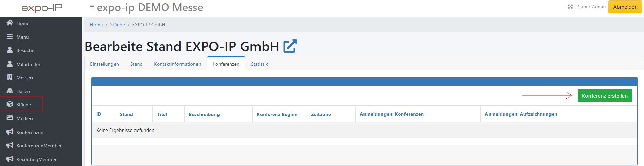Open the Kontaktinformationen tab
Screen dimensions: 644x166
pyautogui.click(x=178, y=64)
